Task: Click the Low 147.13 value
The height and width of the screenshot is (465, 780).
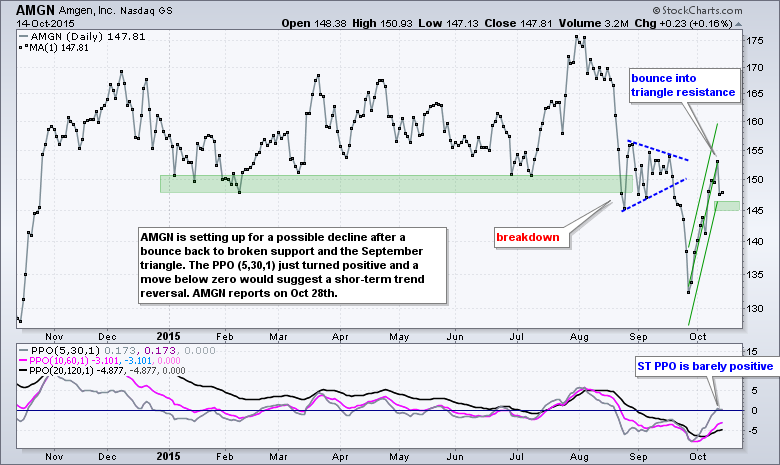Action: 448,23
